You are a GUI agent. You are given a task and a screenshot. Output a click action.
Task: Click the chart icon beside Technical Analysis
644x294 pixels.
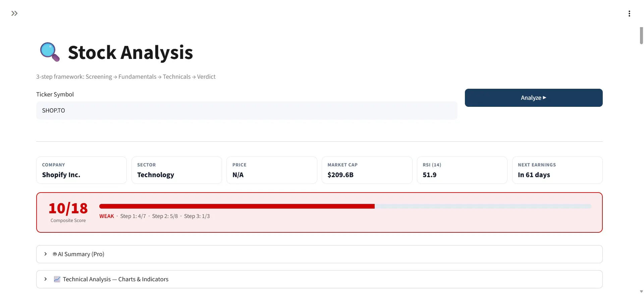click(57, 279)
